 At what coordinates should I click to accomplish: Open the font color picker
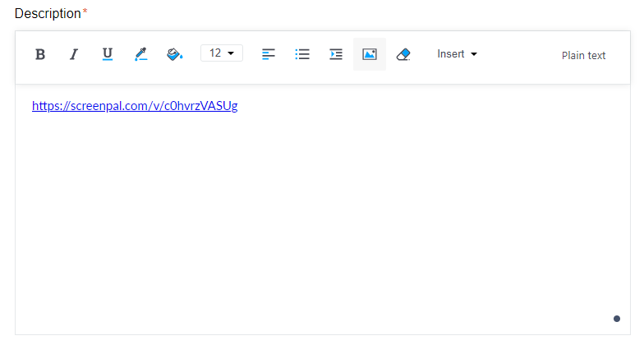pyautogui.click(x=141, y=54)
